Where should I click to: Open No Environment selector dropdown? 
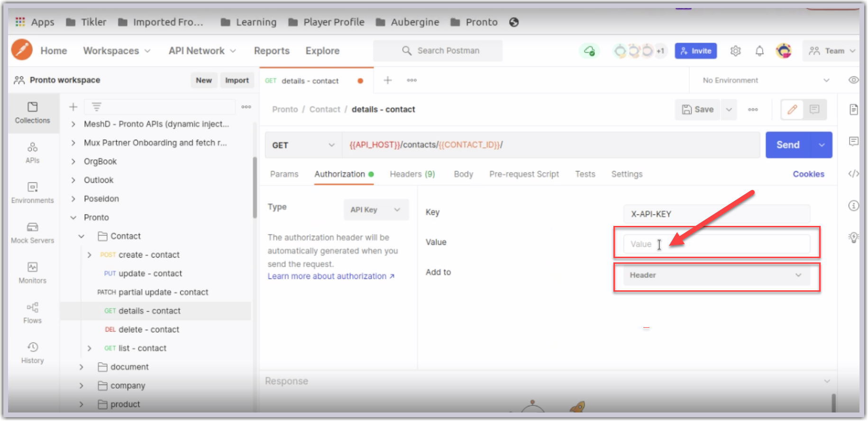click(765, 81)
